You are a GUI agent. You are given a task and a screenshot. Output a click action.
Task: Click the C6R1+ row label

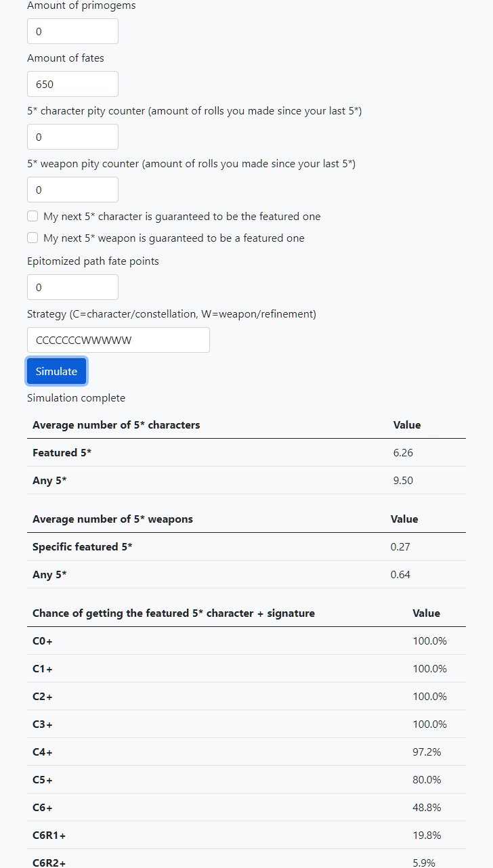(x=49, y=835)
